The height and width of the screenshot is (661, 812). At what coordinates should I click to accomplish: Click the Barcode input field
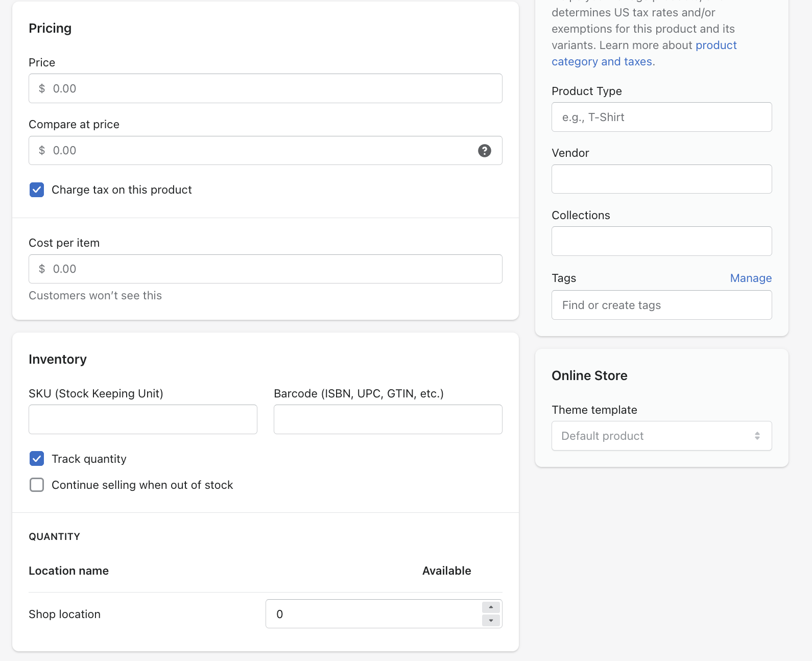388,419
